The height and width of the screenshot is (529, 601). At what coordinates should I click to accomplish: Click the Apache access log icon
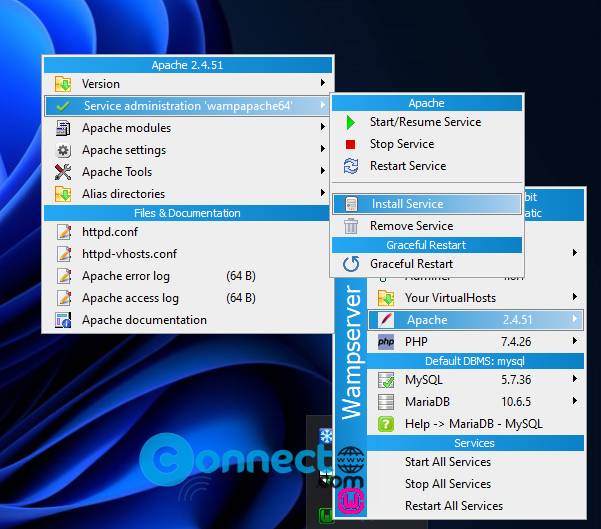(x=64, y=298)
